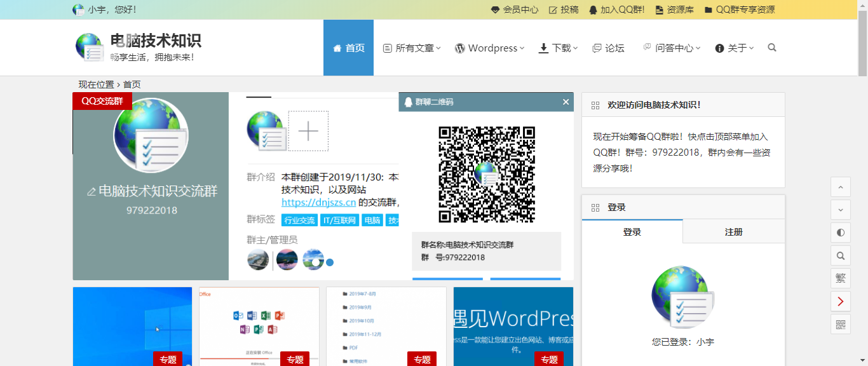
Task: Click 群名称:电脑技术知识交流群 in QR popup
Action: click(467, 245)
